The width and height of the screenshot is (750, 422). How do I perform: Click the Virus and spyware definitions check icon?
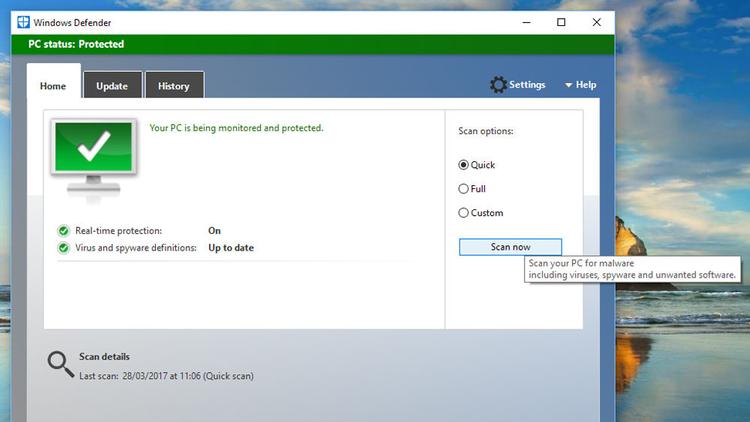click(x=64, y=248)
